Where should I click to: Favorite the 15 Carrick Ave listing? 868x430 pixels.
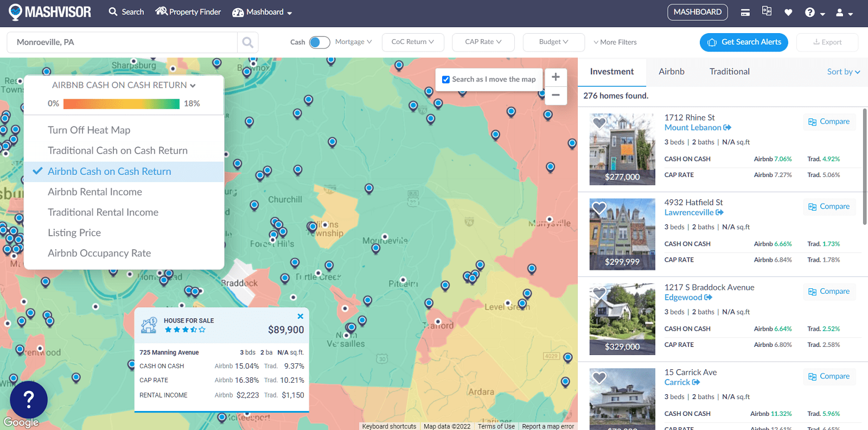(x=599, y=378)
